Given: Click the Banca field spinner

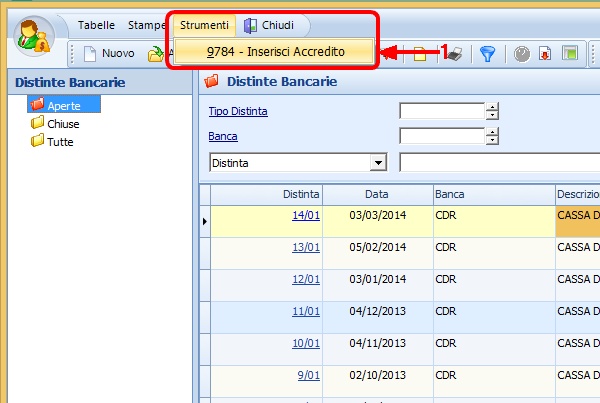Looking at the screenshot, I should click(x=491, y=136).
